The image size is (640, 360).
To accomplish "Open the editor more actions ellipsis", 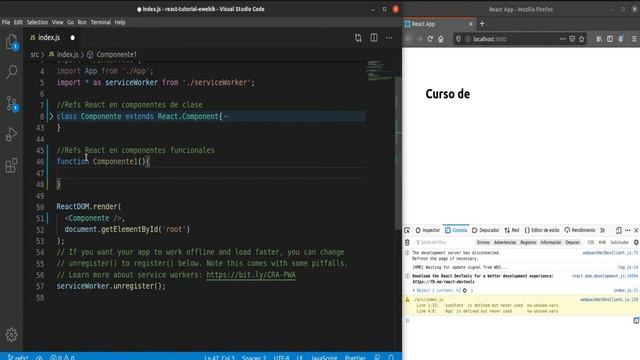I will (x=389, y=38).
